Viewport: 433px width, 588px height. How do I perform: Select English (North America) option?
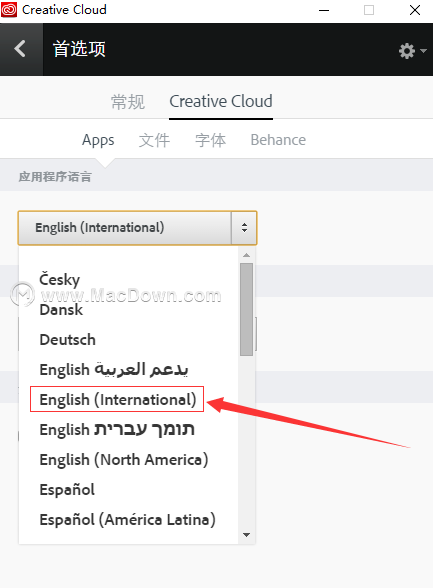click(124, 460)
